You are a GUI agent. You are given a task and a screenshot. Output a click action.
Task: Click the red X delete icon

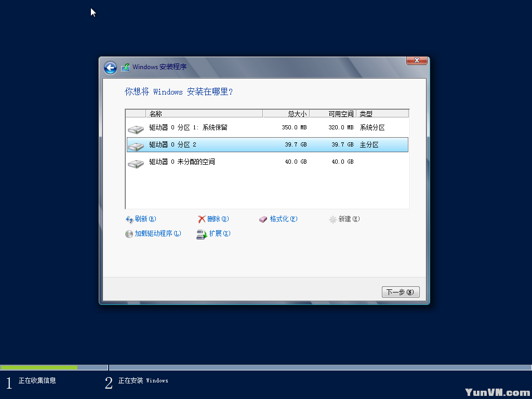pyautogui.click(x=202, y=220)
